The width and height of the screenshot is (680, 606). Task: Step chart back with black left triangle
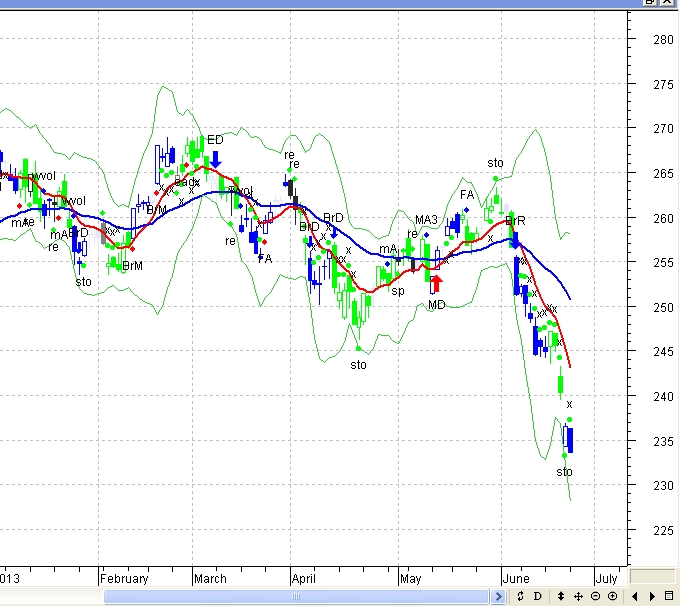click(x=635, y=596)
